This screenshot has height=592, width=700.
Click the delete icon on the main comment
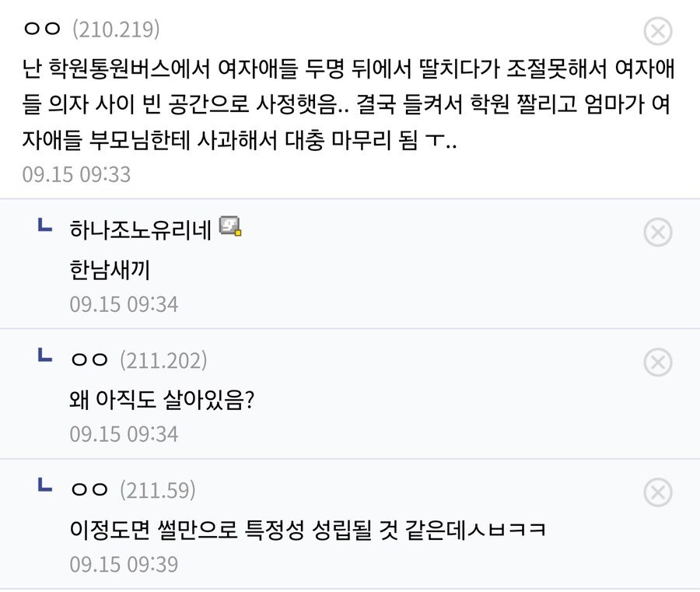(658, 30)
